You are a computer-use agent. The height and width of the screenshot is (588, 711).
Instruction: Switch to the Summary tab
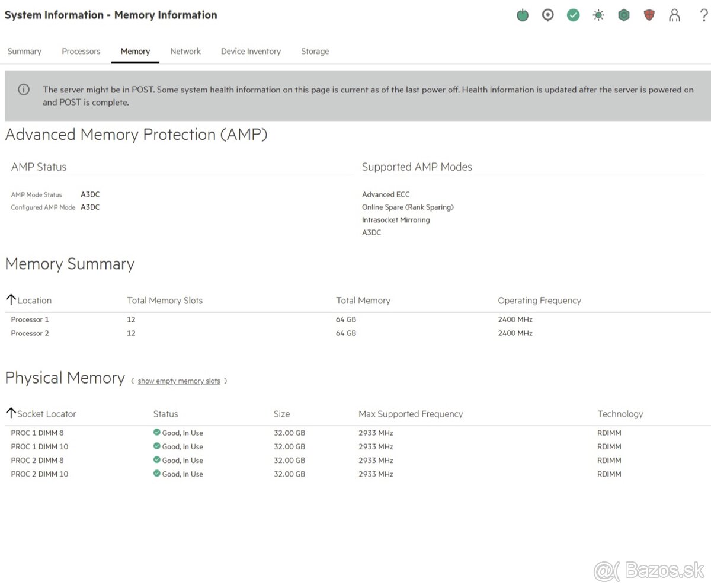point(24,52)
